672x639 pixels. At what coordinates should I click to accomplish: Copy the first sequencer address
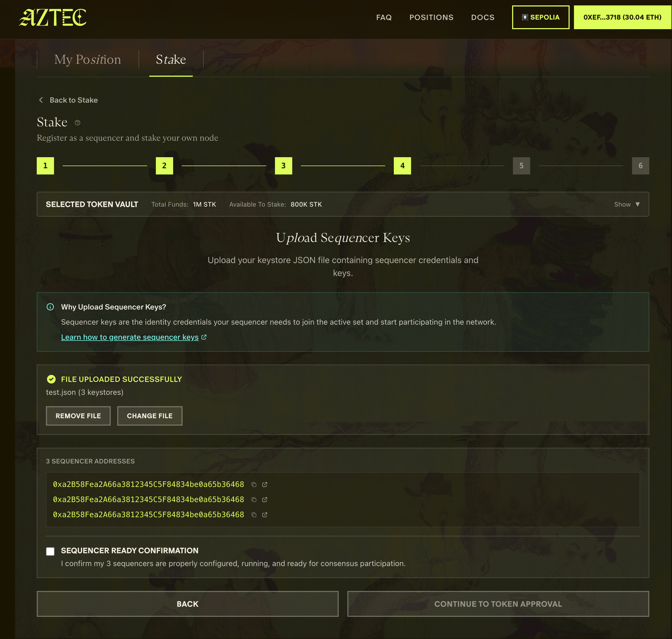(254, 484)
